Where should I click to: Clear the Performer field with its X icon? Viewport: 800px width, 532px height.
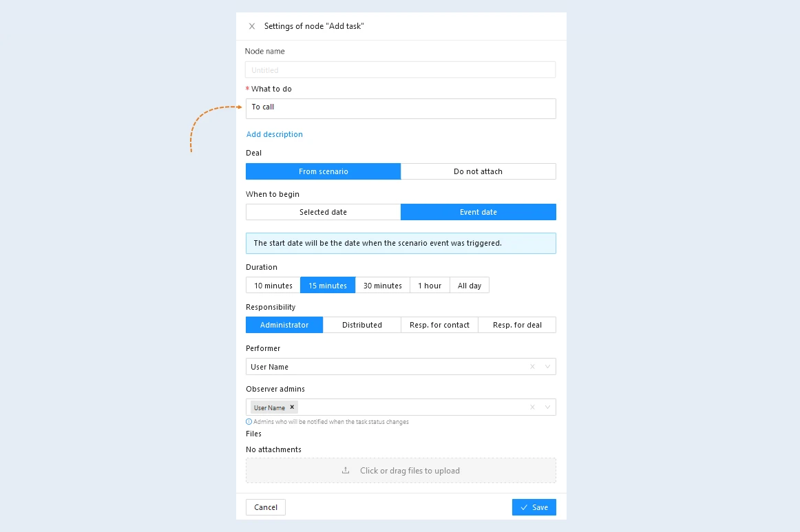point(532,367)
